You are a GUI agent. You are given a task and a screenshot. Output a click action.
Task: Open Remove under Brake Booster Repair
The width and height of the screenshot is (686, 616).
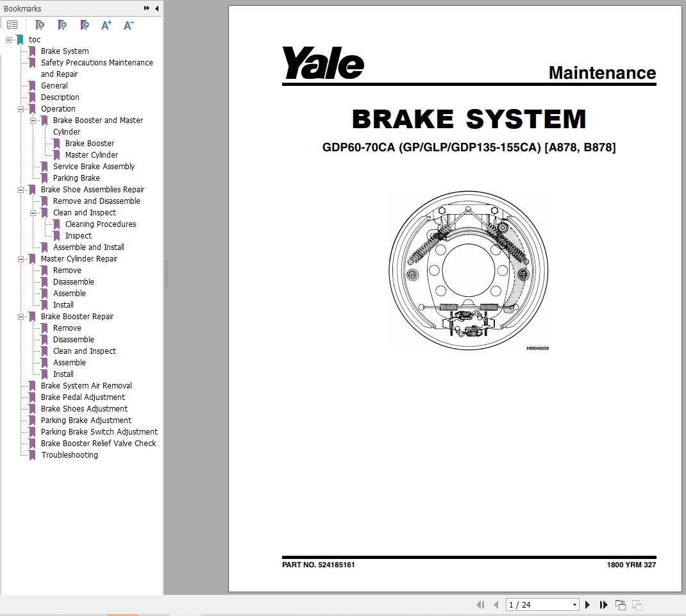point(67,328)
